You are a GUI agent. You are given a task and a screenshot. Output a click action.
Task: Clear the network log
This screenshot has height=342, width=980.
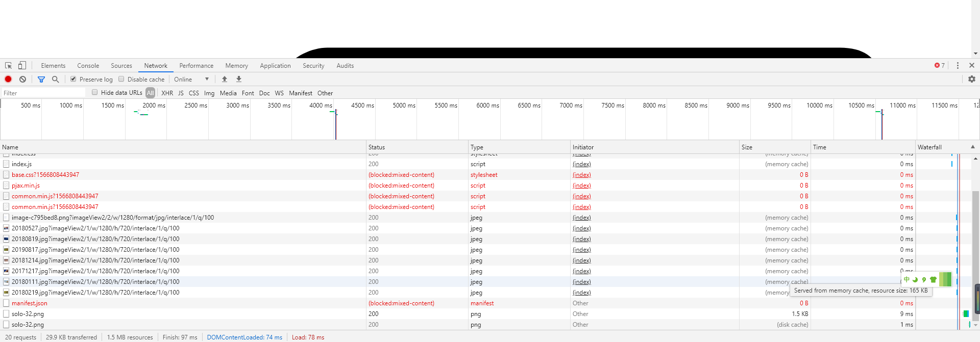[x=23, y=79]
